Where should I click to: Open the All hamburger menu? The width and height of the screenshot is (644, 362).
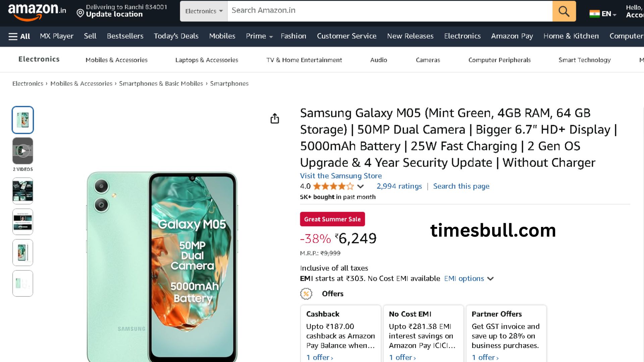[x=19, y=36]
